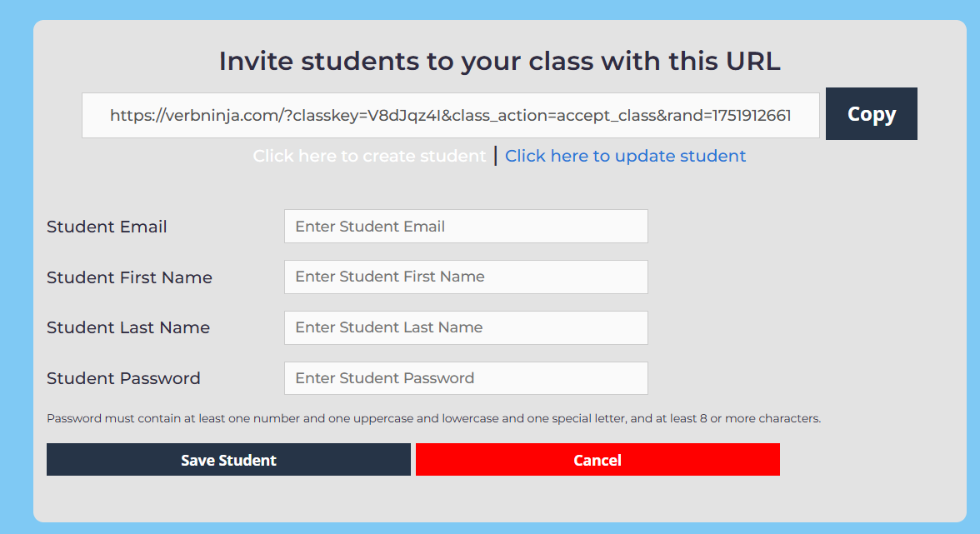Click the 'Student Last Name' label
The image size is (980, 534).
point(128,327)
